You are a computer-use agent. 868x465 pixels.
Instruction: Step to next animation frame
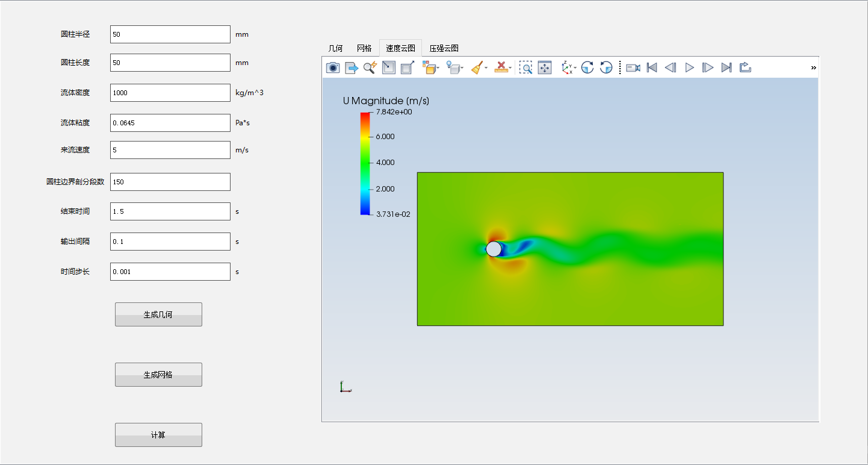point(708,67)
